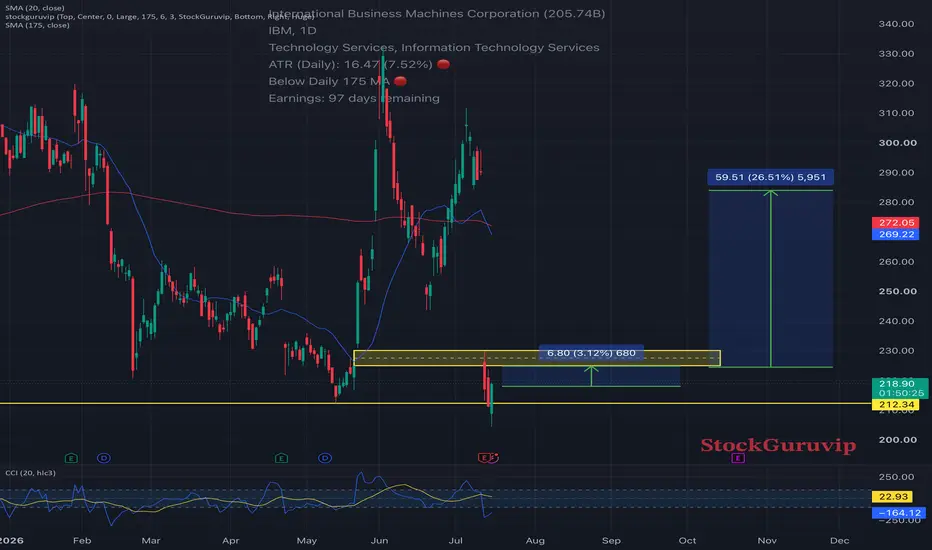This screenshot has height=550, width=932.
Task: Click the 300.00 price axis label
Action: 898,143
